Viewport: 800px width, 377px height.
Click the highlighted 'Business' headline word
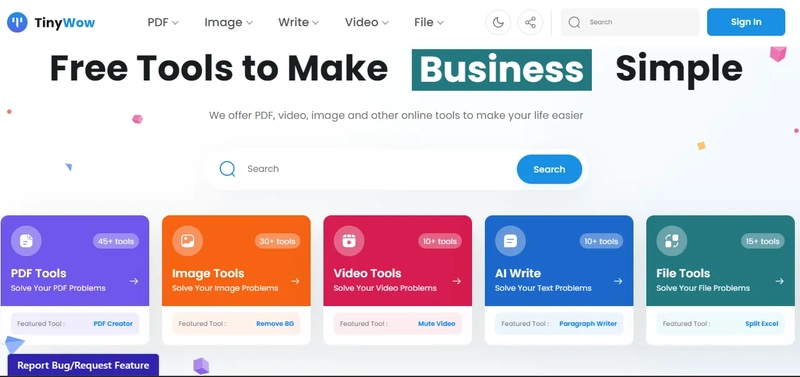click(502, 70)
